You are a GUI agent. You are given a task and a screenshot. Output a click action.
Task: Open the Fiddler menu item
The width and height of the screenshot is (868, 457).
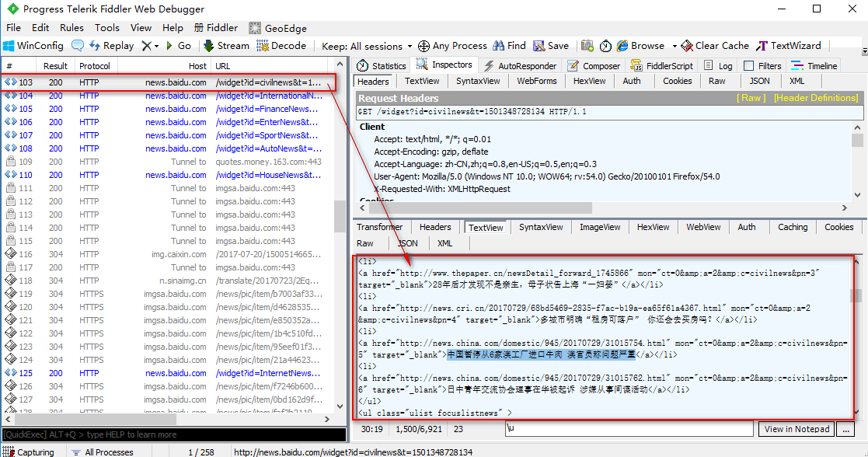(x=215, y=28)
